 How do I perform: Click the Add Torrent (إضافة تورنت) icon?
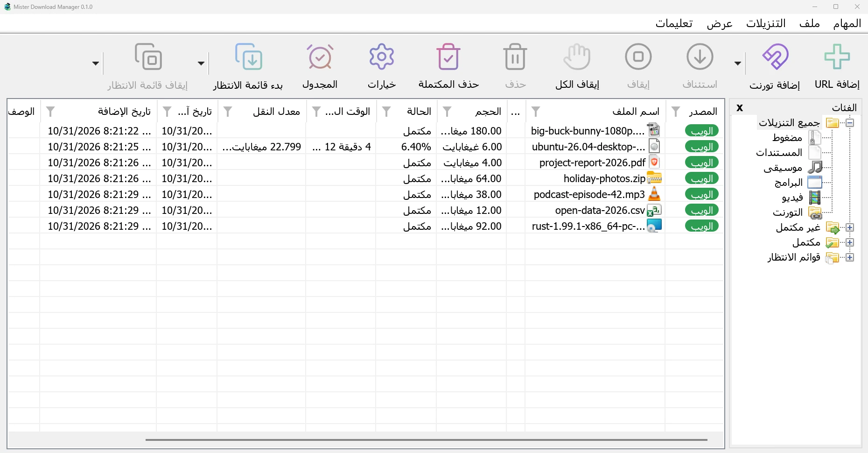point(775,57)
